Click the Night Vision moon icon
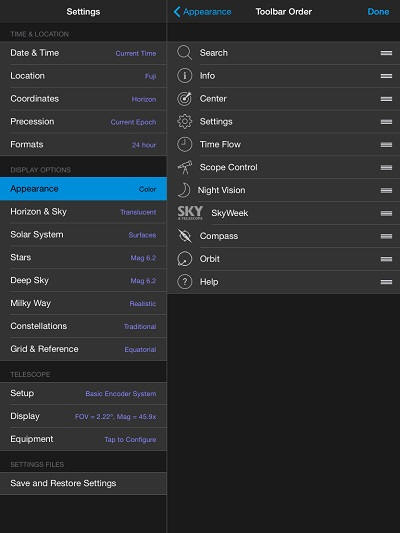 point(184,190)
